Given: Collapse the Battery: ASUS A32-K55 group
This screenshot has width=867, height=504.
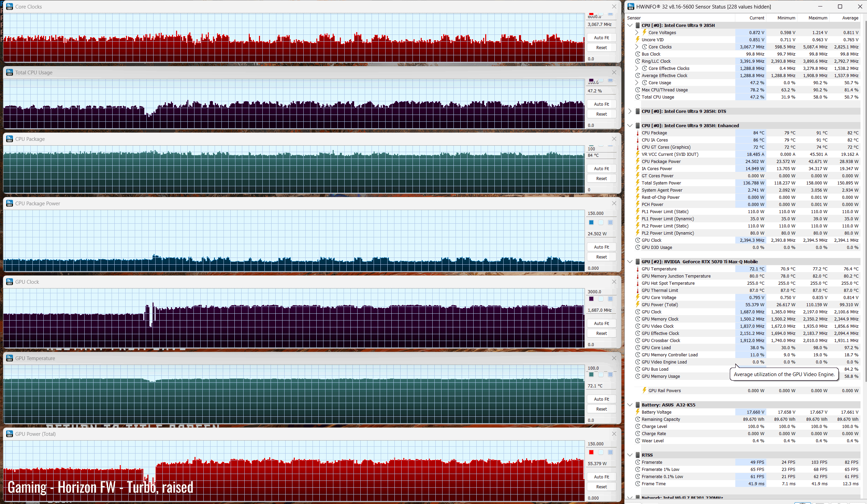Looking at the screenshot, I should coord(630,405).
